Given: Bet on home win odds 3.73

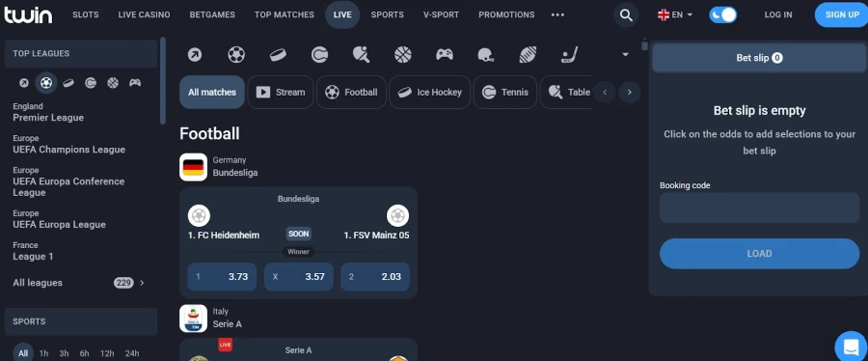Looking at the screenshot, I should point(222,277).
